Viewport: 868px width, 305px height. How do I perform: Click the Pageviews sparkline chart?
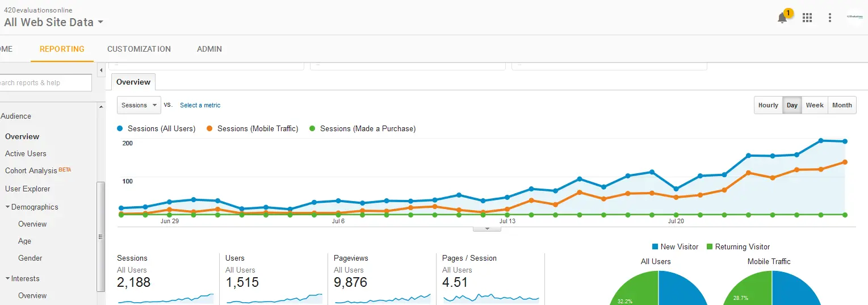pos(383,298)
